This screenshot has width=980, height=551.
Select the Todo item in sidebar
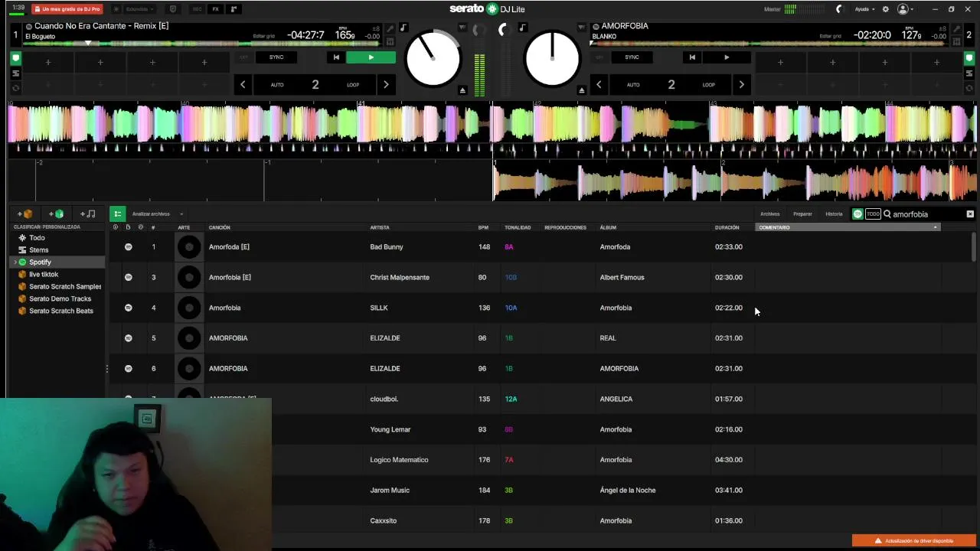[x=59, y=238]
